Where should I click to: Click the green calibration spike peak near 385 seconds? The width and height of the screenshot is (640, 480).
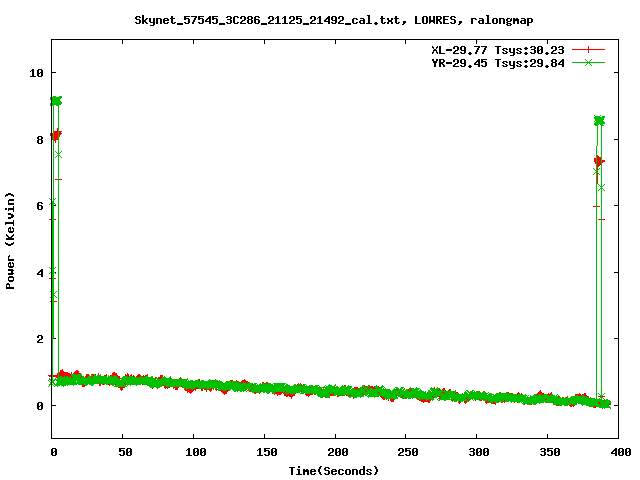pyautogui.click(x=599, y=120)
